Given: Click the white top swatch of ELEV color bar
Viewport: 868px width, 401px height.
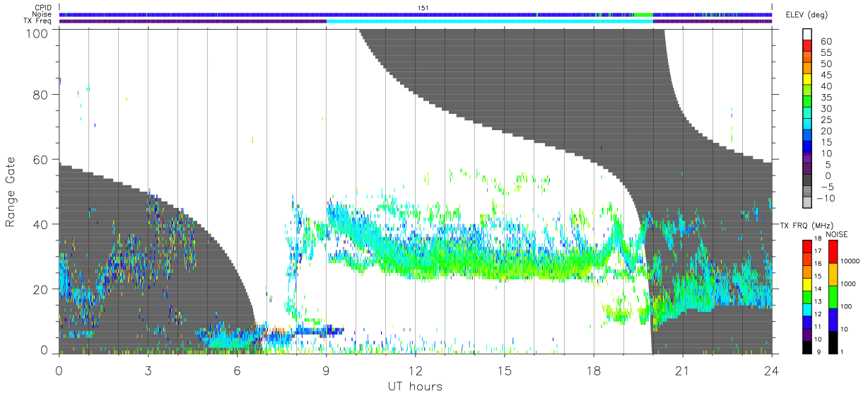Looking at the screenshot, I should point(807,35).
